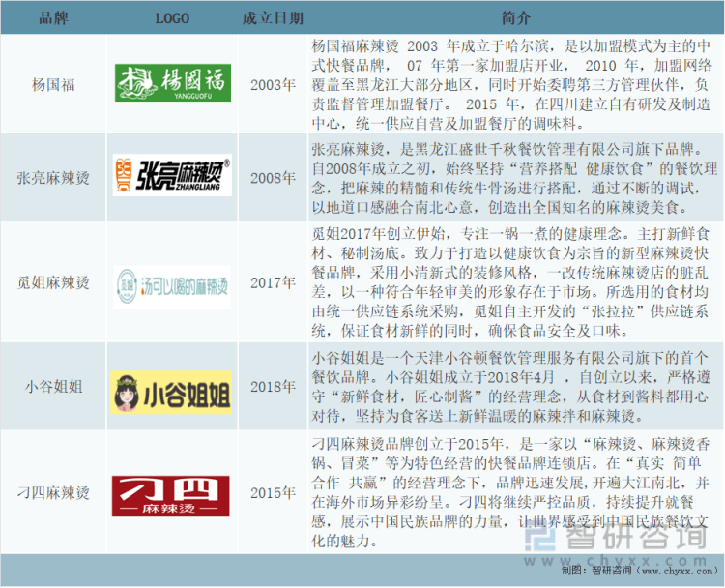The height and width of the screenshot is (588, 725).
Task: Click the 刁四麻辣烫品牌创立于2015年 description paragraph
Action: [511, 492]
